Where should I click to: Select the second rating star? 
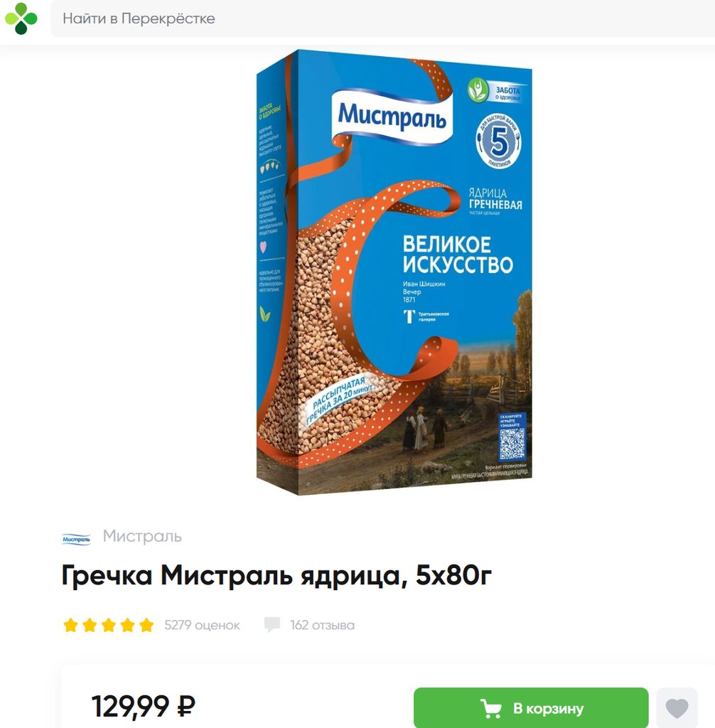click(90, 625)
